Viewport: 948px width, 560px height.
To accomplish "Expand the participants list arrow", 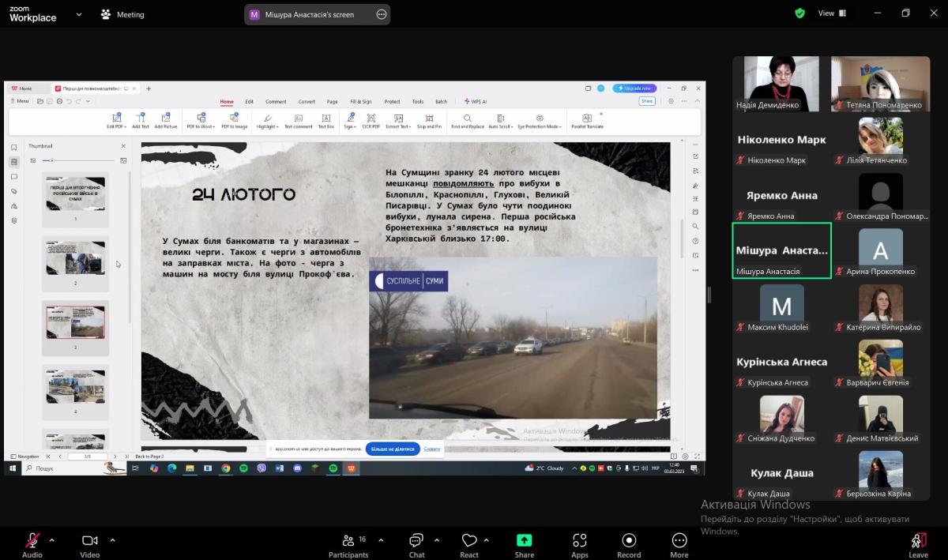I will click(x=381, y=540).
